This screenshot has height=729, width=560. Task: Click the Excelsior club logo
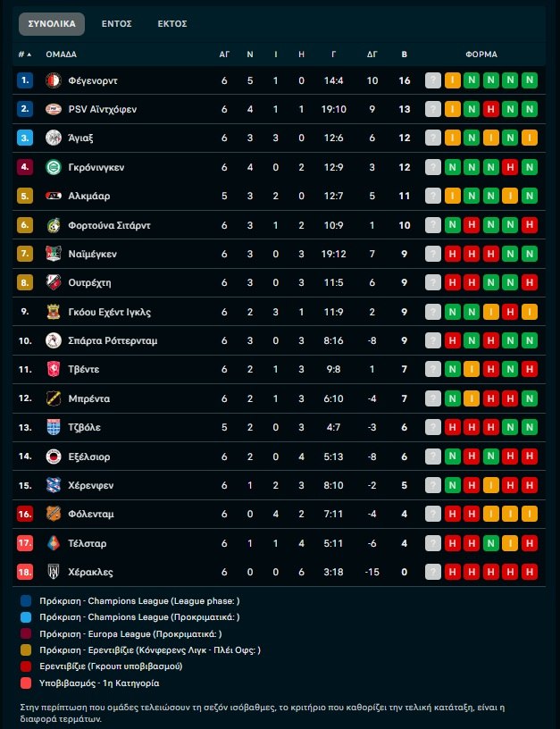coord(53,457)
